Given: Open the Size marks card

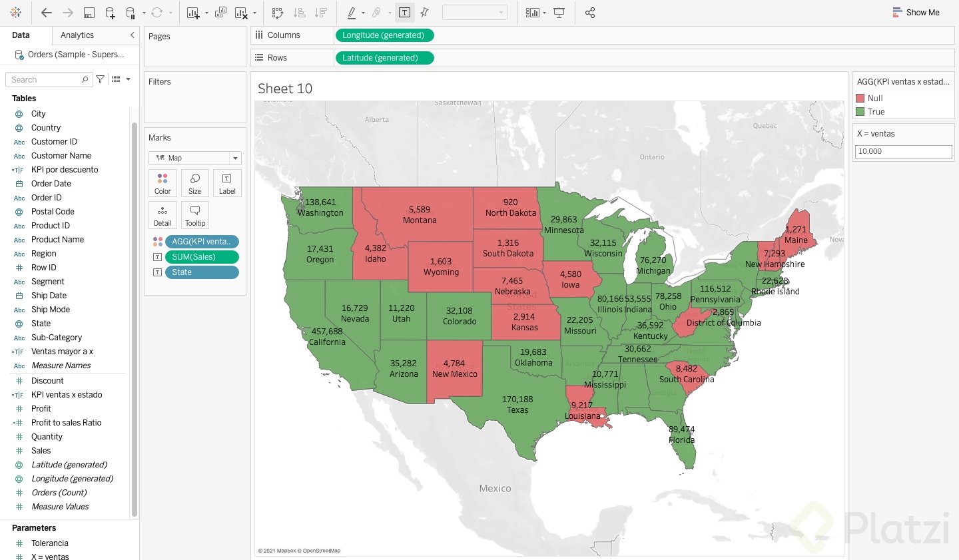Looking at the screenshot, I should [x=194, y=183].
